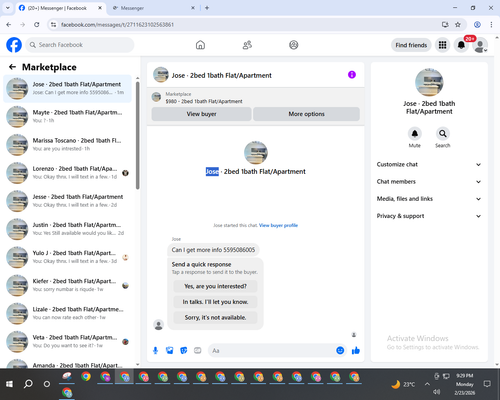Expand Customize chat section
The width and height of the screenshot is (500, 400).
tap(429, 164)
